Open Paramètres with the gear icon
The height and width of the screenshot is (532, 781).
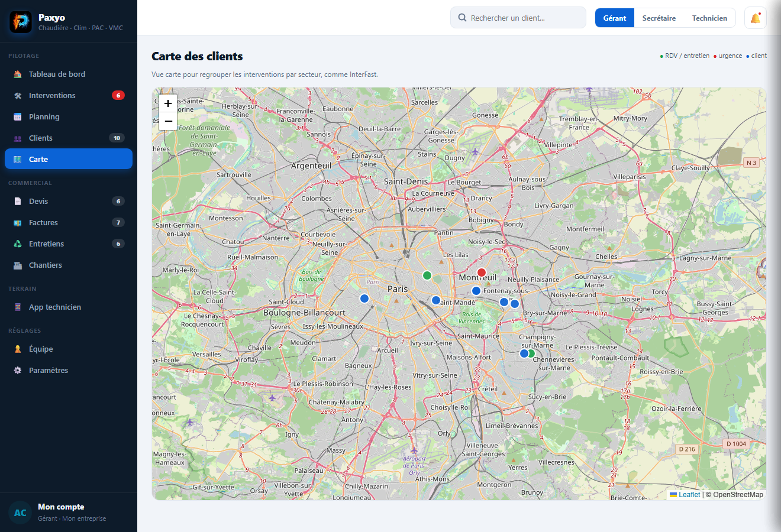pos(69,370)
